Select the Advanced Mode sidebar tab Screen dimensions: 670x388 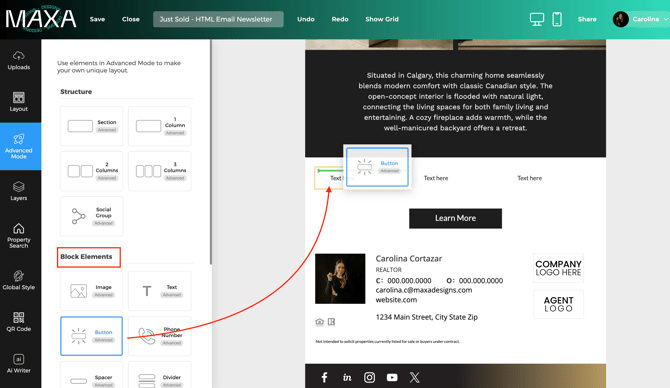coord(21,146)
